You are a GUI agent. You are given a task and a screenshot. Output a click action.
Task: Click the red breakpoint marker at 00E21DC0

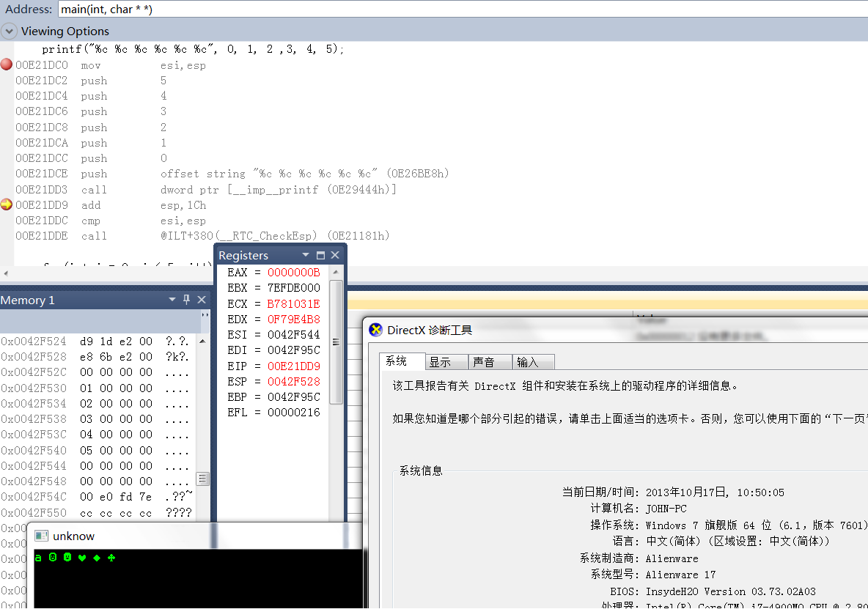coord(6,64)
